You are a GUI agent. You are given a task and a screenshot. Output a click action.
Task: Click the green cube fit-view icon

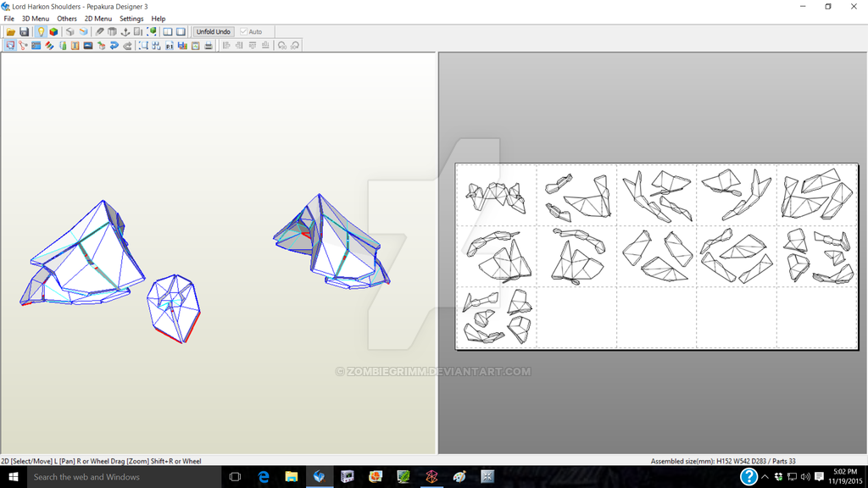tap(152, 31)
